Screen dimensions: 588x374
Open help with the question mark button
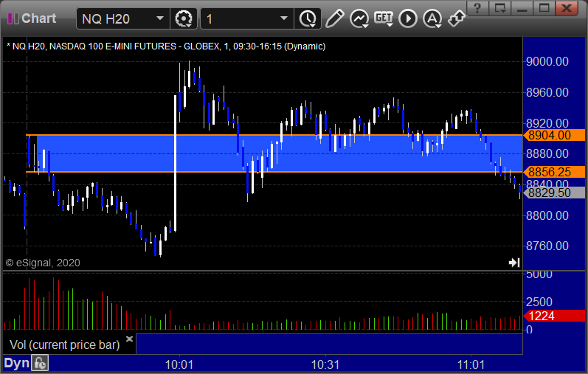477,8
